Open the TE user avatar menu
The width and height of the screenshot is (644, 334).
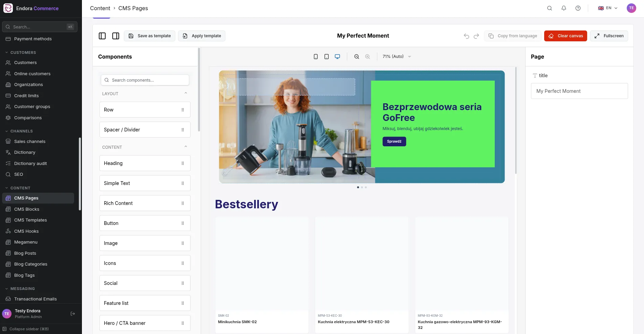coord(631,8)
